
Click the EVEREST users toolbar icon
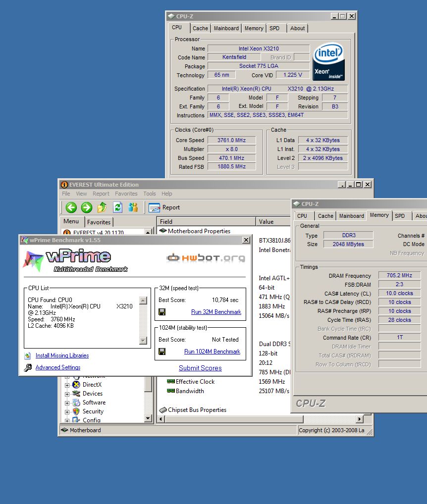pos(133,207)
